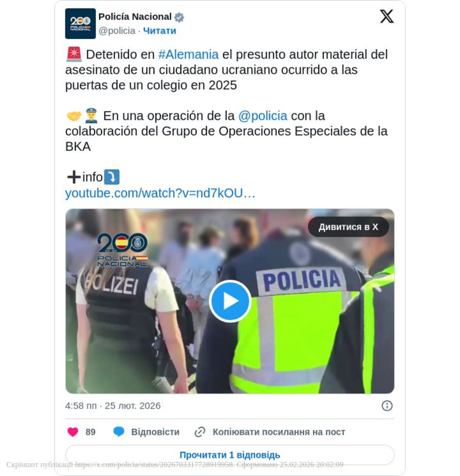The height and width of the screenshot is (476, 460).
Task: Open the 4:58 пп 25 лют. 2026 timestamp
Action: [113, 406]
